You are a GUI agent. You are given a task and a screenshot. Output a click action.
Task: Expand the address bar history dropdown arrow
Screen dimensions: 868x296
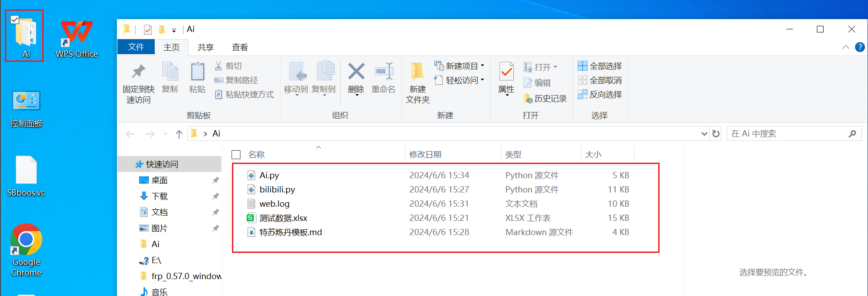(704, 134)
